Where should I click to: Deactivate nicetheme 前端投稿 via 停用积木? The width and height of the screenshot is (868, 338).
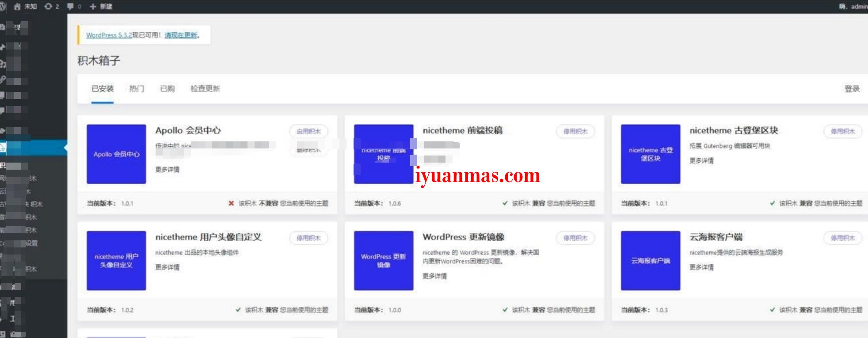[575, 131]
